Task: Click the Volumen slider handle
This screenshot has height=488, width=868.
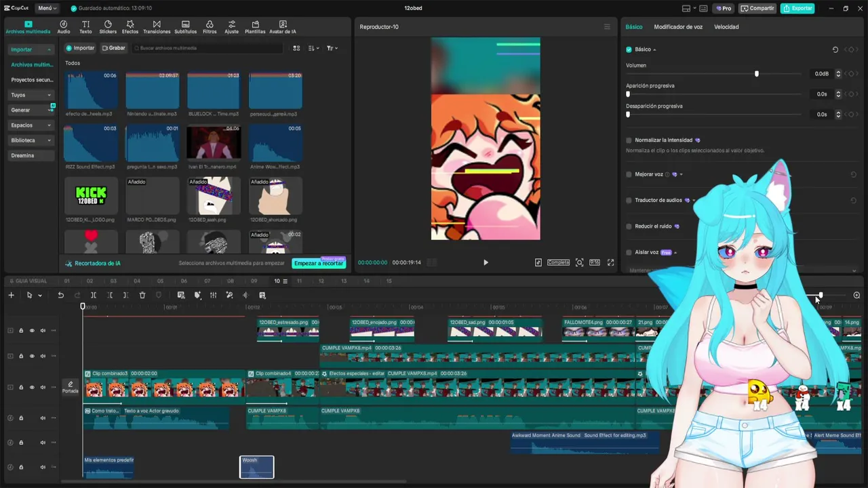Action: coord(757,74)
